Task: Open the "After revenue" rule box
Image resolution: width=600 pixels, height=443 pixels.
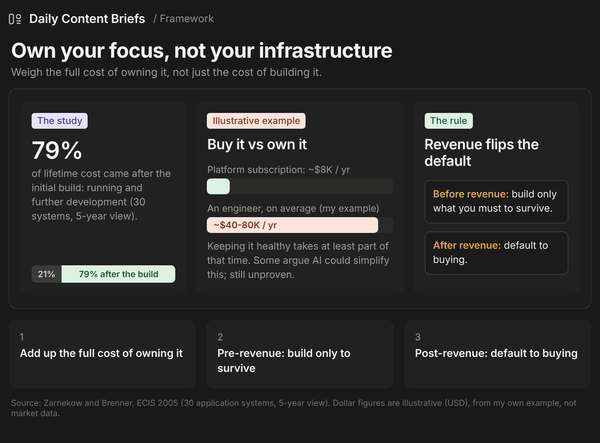Action: (x=496, y=253)
